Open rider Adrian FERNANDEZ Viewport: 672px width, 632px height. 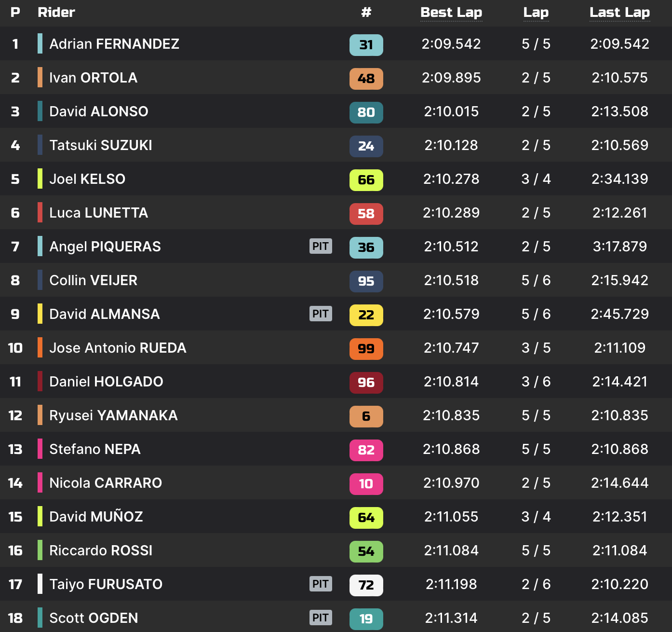[x=114, y=44]
